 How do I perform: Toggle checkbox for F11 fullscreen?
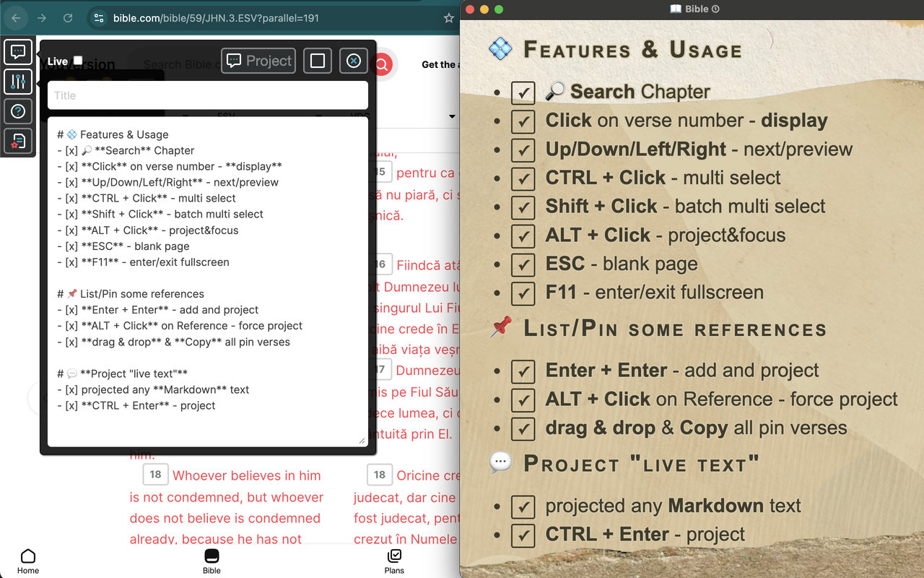(523, 293)
